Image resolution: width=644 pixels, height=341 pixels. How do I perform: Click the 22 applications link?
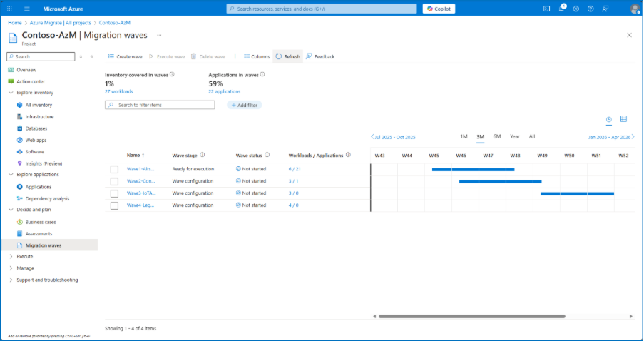pos(224,91)
